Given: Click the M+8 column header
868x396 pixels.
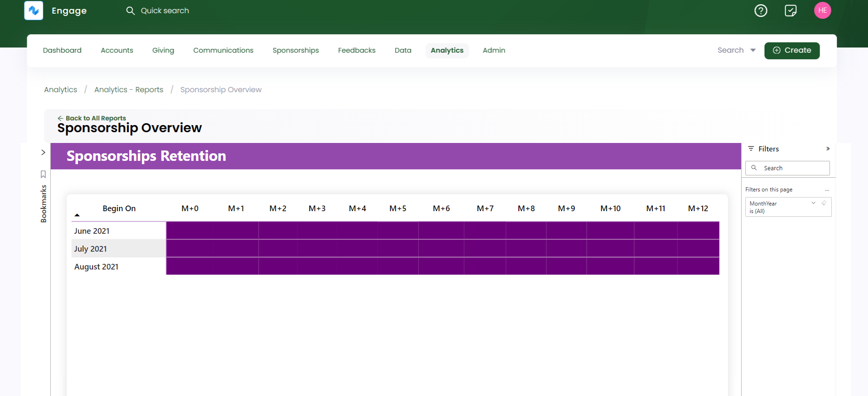Looking at the screenshot, I should 526,208.
